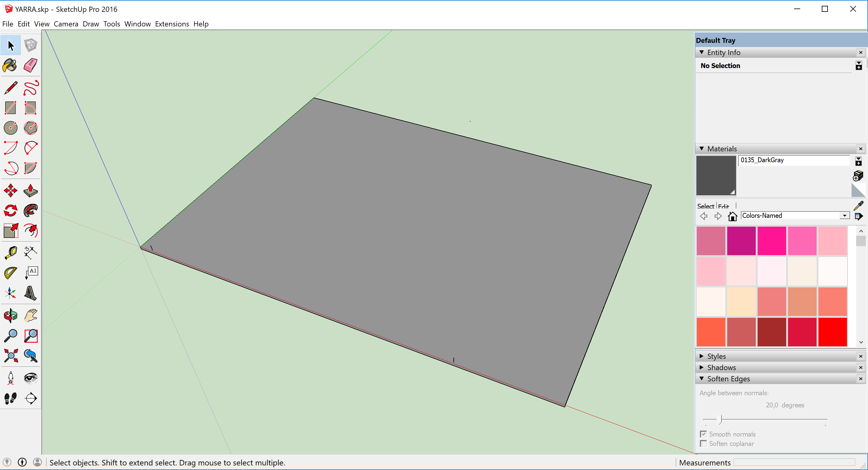Viewport: 868px width, 470px height.
Task: Open the materials Details menu arrow
Action: [x=859, y=216]
